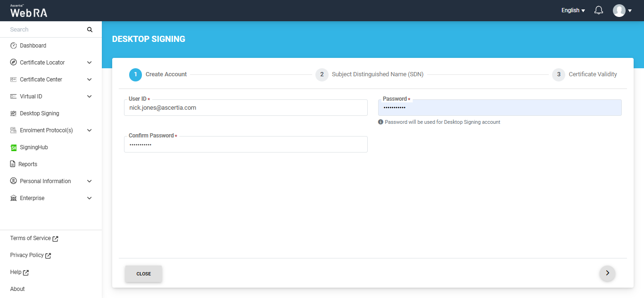The image size is (644, 298).
Task: Click the Desktop Signing sidebar icon
Action: pyautogui.click(x=13, y=113)
